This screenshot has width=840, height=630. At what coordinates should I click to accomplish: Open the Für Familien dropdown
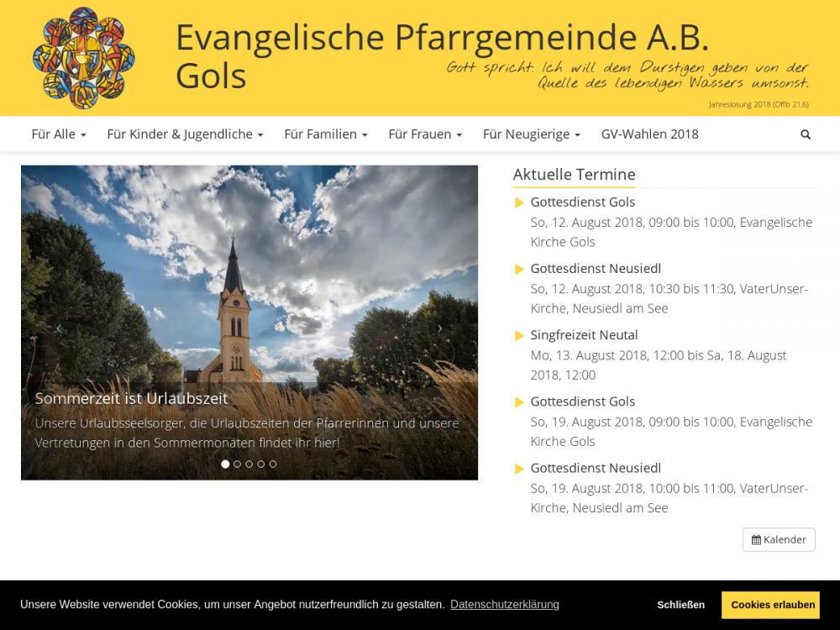(x=325, y=134)
